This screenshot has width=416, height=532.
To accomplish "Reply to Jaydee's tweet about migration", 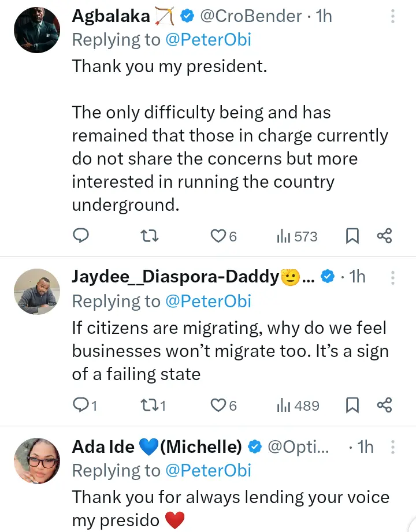I will click(x=81, y=405).
